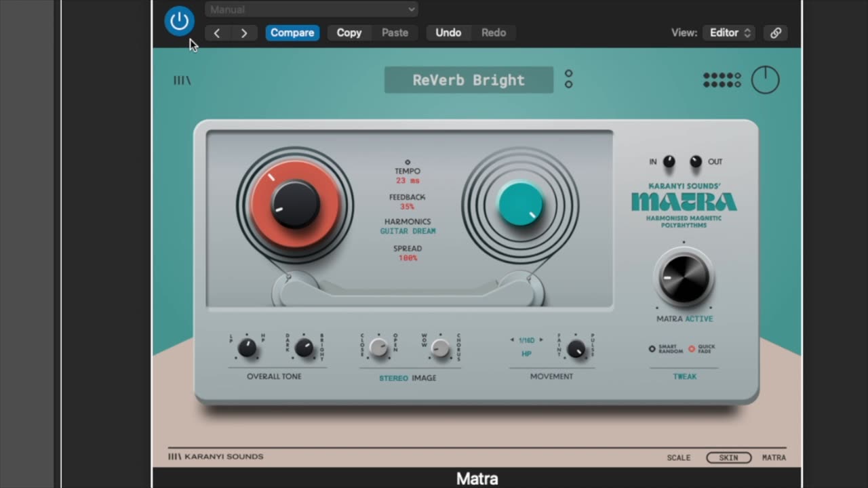Click the Wow/Chorus knob
Viewport: 868px width, 488px height.
click(441, 349)
